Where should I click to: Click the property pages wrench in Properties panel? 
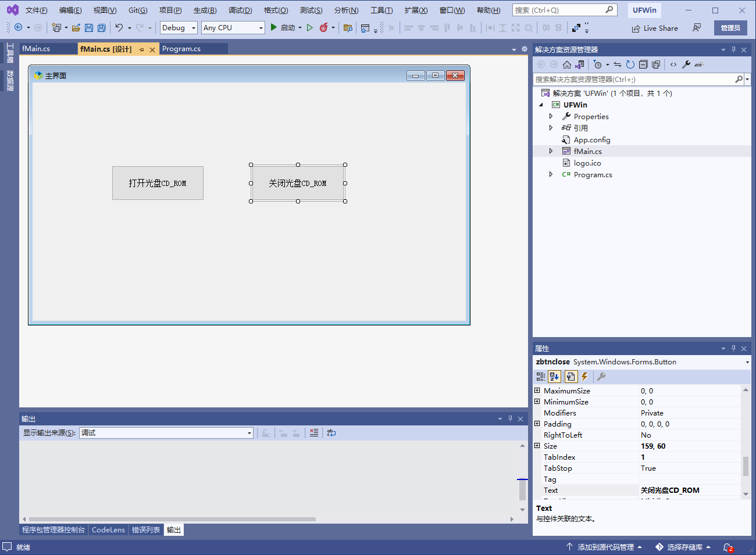(x=601, y=377)
